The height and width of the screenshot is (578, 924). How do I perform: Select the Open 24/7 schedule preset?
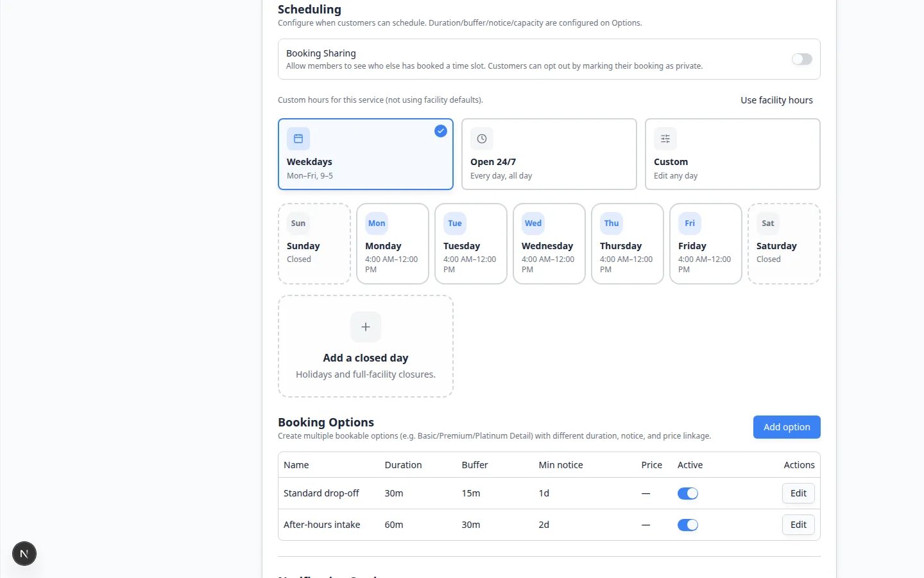pos(549,154)
